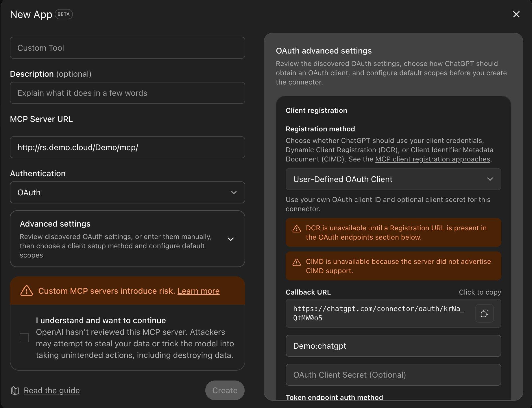Click the Description input field
The height and width of the screenshot is (408, 532).
(x=128, y=93)
